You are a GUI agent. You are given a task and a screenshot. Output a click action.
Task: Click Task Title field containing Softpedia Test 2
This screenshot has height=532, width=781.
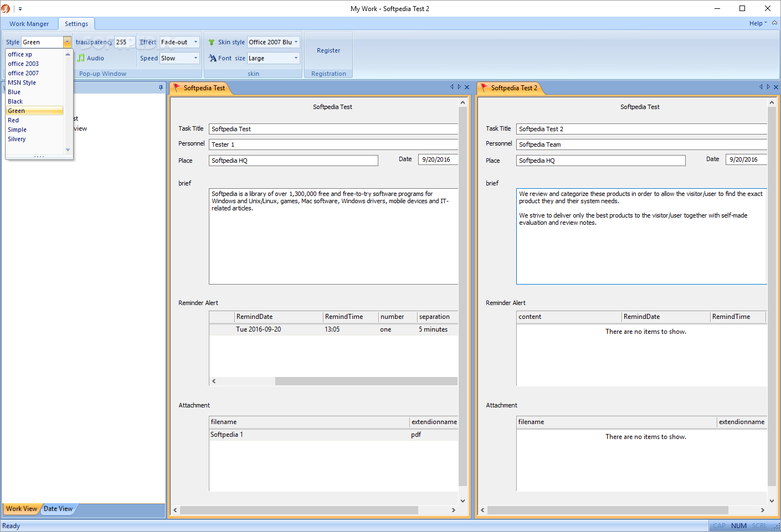[x=641, y=129]
